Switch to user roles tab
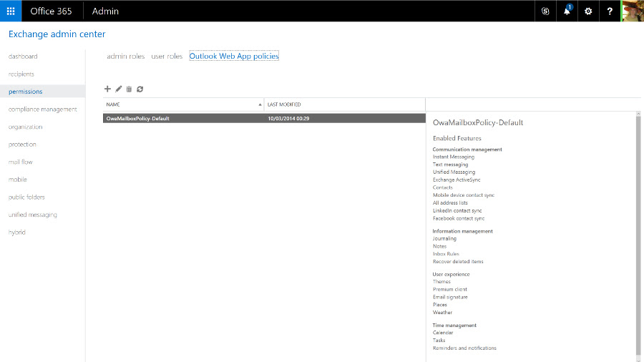 [x=167, y=57]
